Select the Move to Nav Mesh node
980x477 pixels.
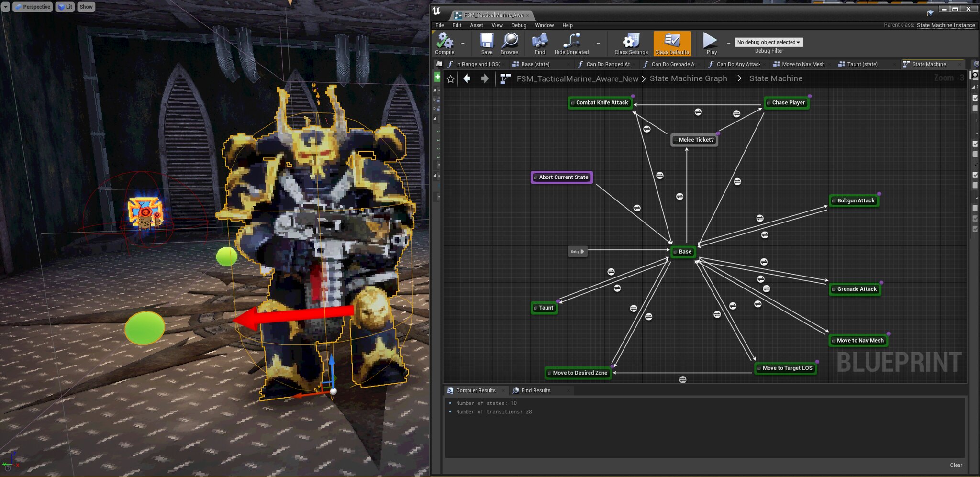(x=858, y=341)
